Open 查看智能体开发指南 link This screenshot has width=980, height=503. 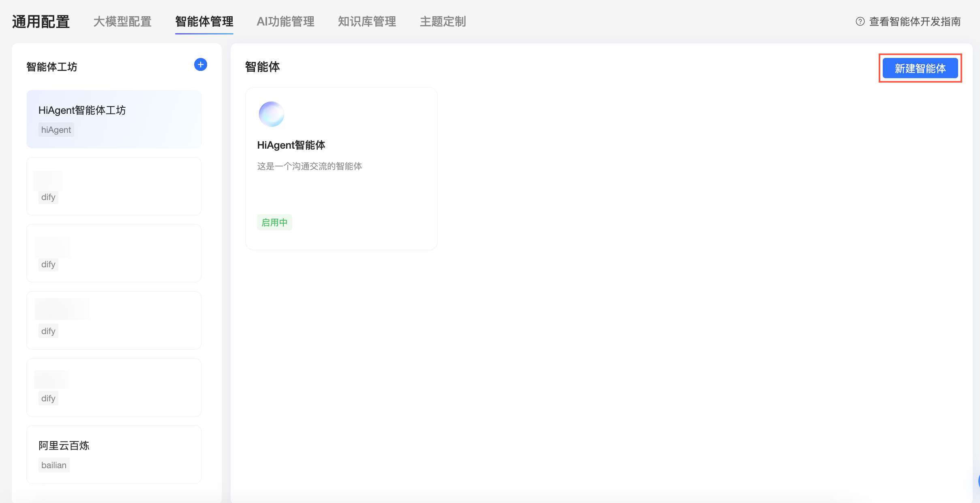915,21
